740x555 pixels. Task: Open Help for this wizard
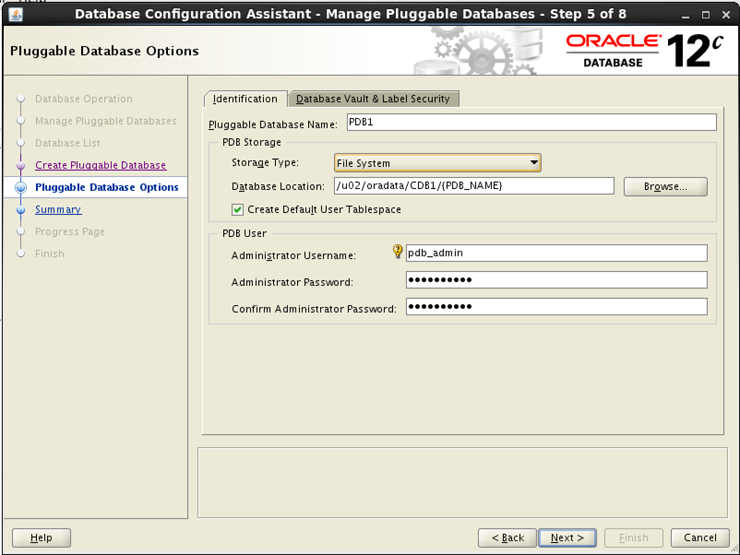coord(42,538)
